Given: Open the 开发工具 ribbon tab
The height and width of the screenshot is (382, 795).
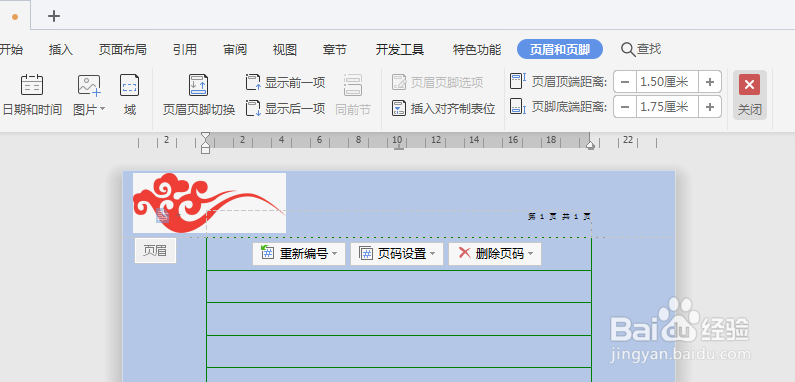Looking at the screenshot, I should (400, 50).
